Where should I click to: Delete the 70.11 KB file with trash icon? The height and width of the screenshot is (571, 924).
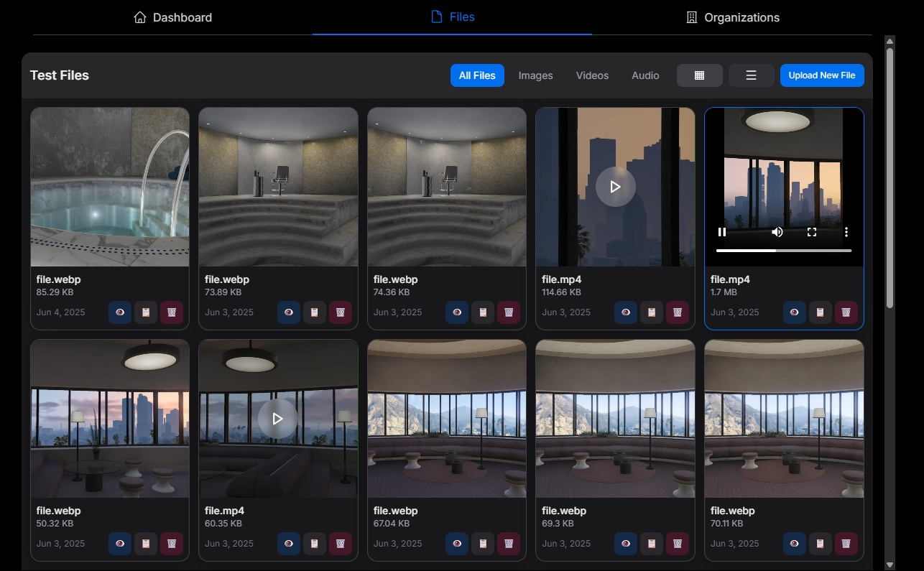tap(846, 544)
